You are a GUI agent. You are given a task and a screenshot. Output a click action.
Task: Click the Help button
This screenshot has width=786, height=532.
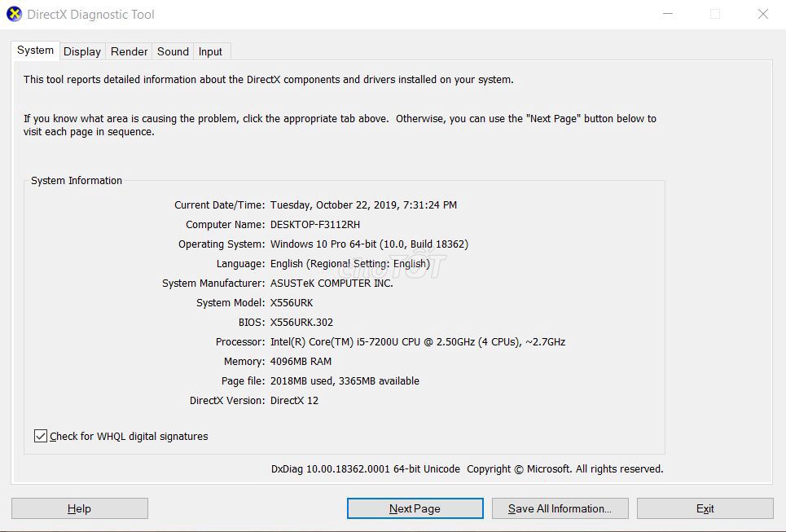(x=80, y=508)
